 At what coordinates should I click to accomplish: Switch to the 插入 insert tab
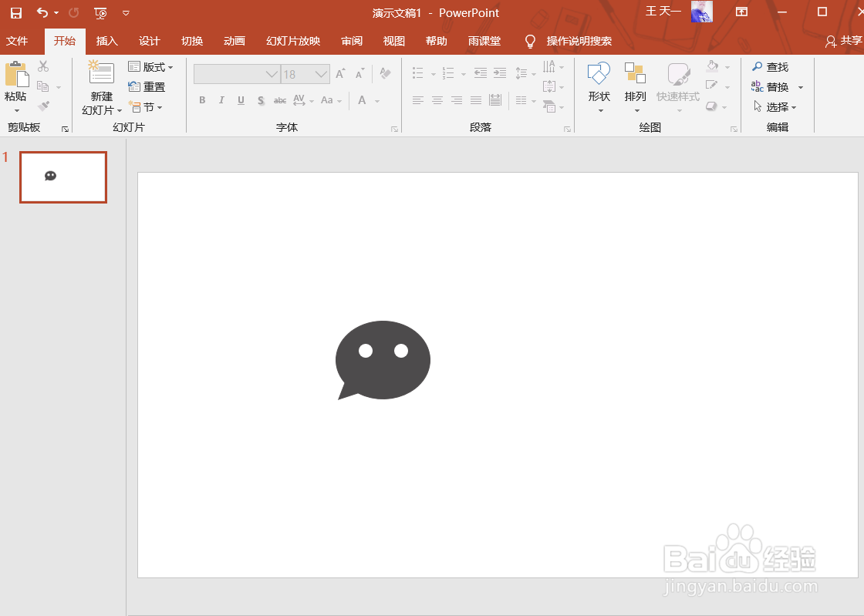click(107, 42)
